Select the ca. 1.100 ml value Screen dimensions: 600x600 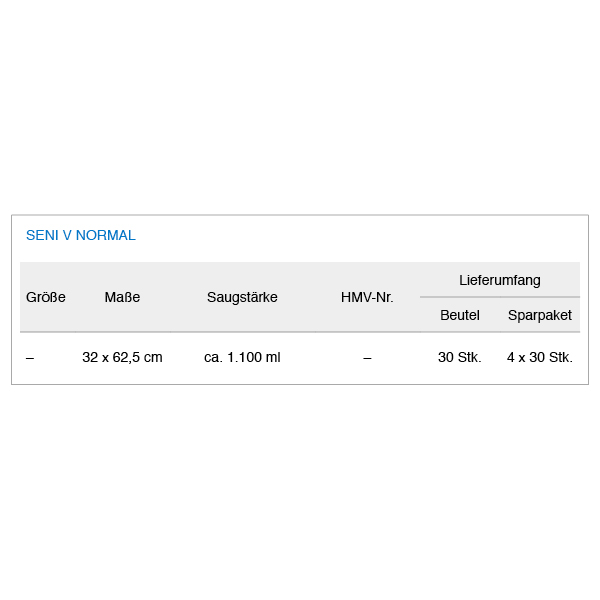coord(242,357)
